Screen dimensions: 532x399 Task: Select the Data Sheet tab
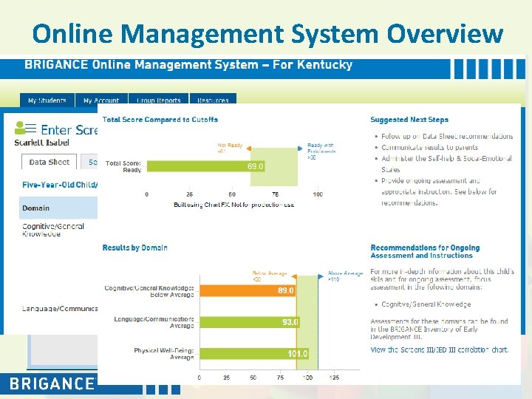(x=50, y=162)
